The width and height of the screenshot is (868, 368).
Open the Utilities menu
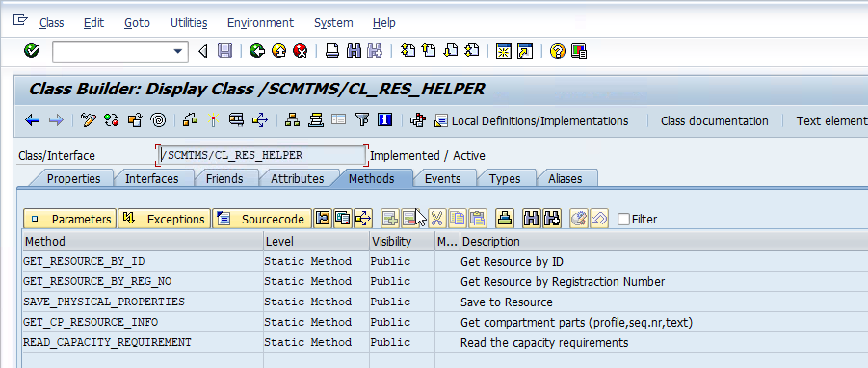point(189,23)
